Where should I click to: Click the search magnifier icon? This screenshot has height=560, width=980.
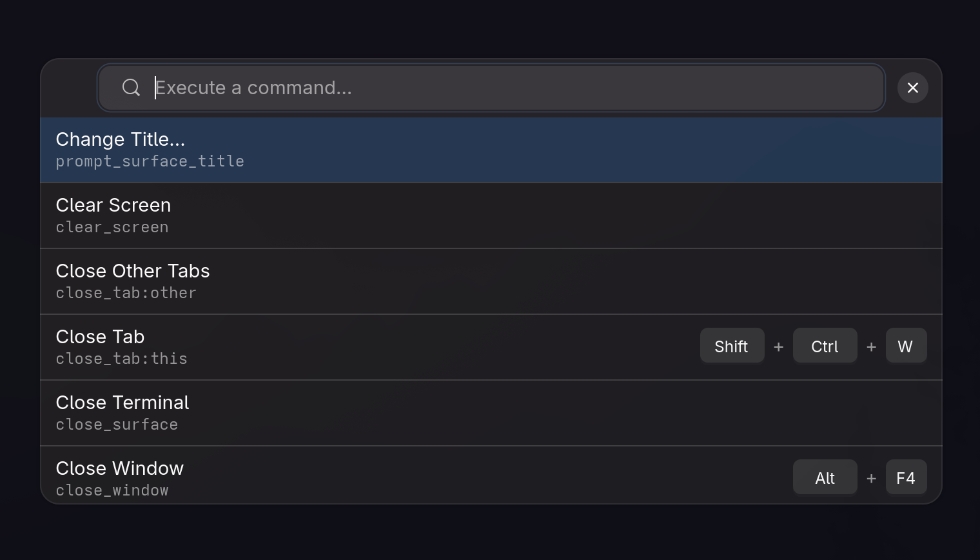click(x=131, y=88)
